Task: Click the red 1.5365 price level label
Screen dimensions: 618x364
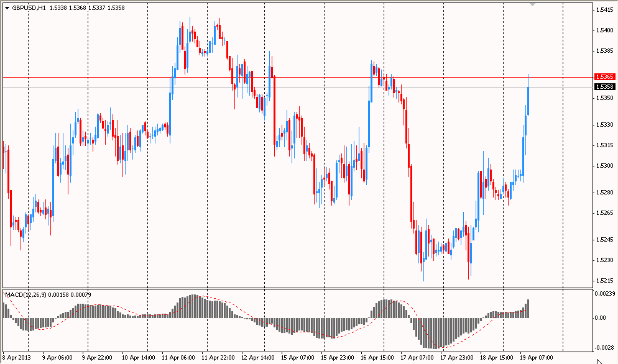Action: (605, 77)
